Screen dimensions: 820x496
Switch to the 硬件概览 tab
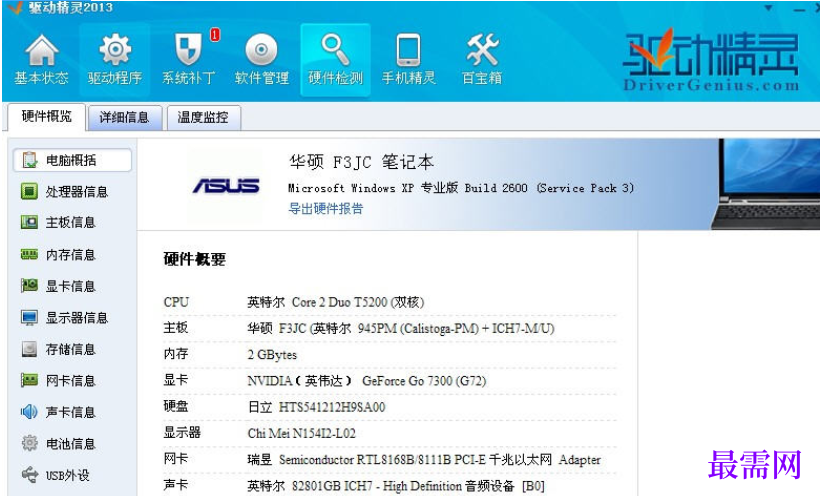click(47, 116)
